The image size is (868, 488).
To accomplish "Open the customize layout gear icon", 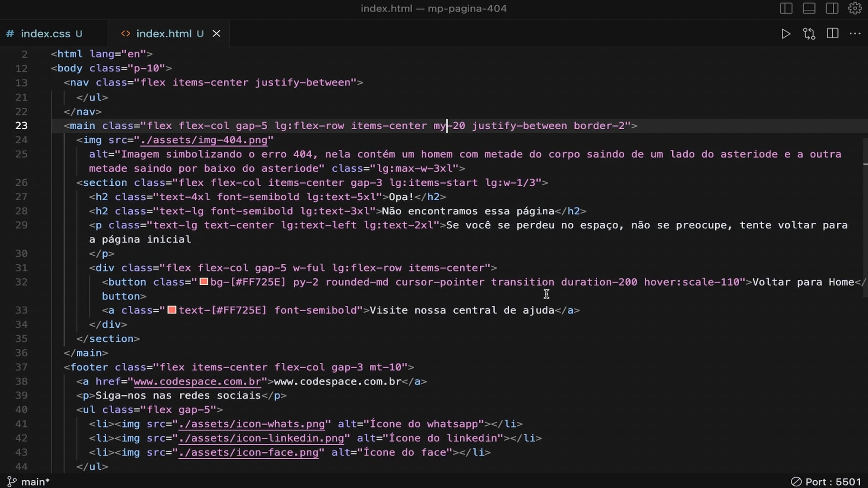I will pos(855,9).
